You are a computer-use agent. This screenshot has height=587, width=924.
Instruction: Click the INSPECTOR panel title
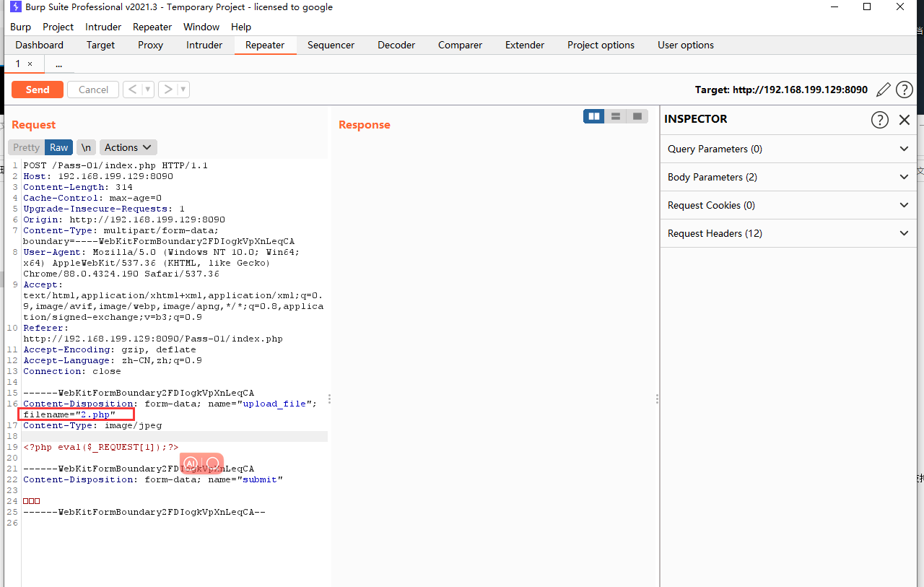[x=696, y=119]
